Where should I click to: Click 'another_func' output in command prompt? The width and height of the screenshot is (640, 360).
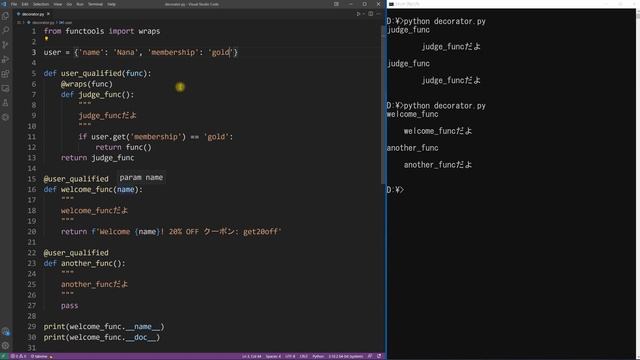pos(413,148)
